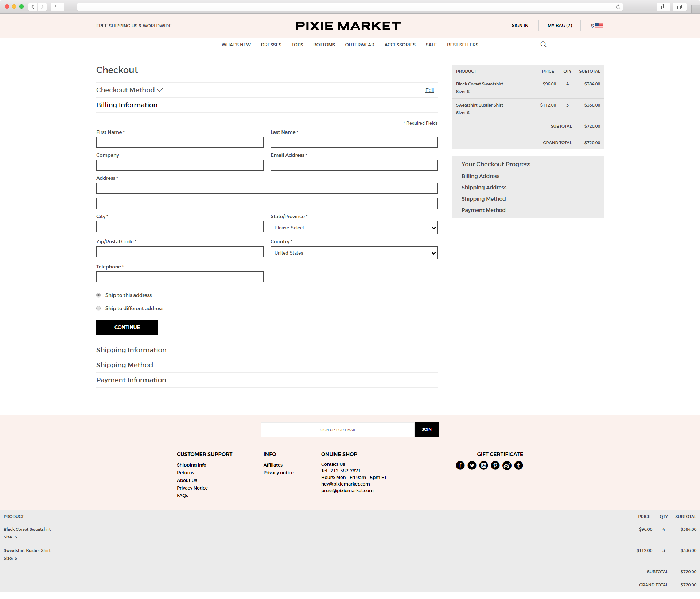The width and height of the screenshot is (700, 599).
Task: Click the Continue button
Action: click(x=127, y=327)
